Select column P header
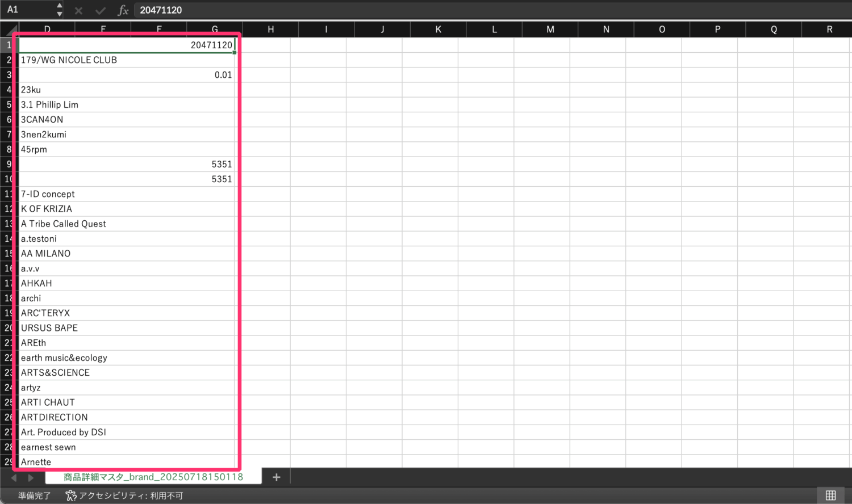852x504 pixels. (717, 30)
